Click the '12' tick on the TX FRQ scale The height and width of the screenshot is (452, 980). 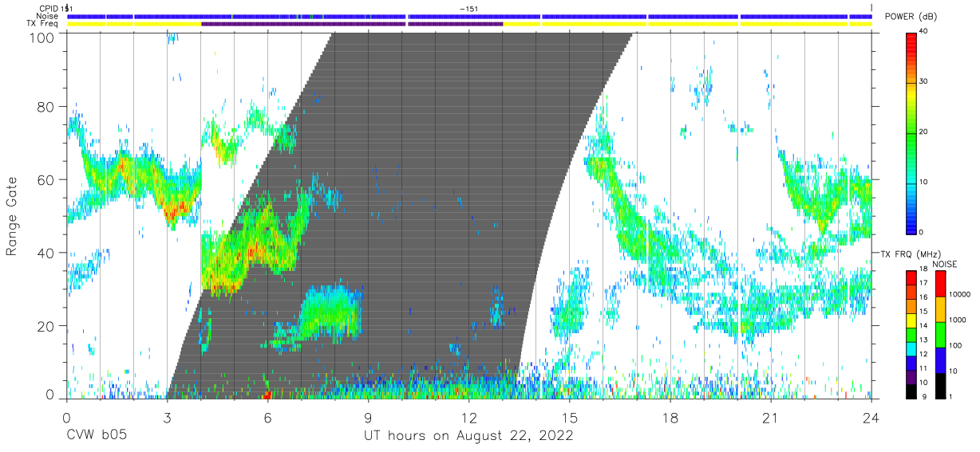(x=923, y=354)
